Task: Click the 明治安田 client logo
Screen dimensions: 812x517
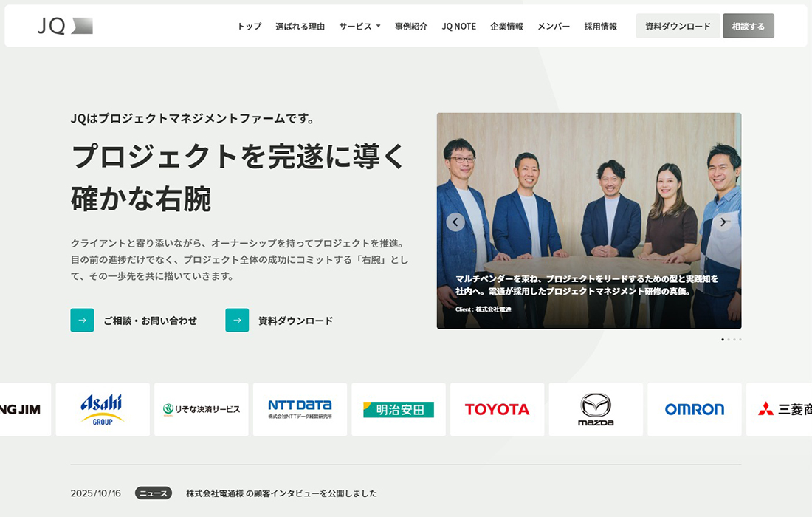Action: click(398, 409)
